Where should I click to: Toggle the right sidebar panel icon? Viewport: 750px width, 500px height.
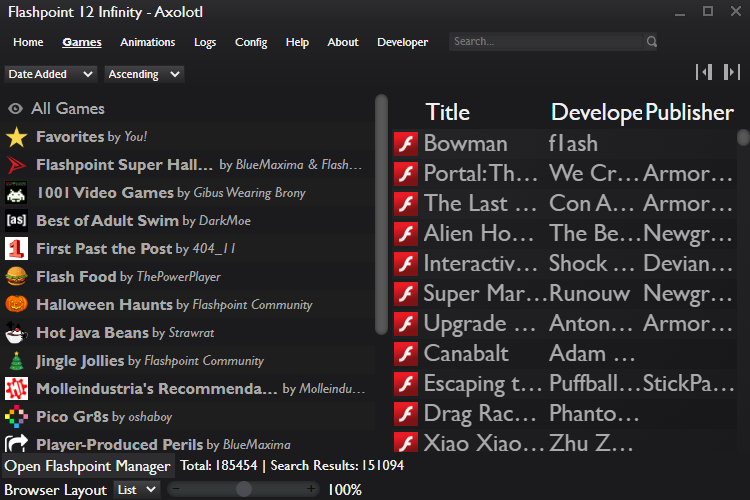[732, 72]
